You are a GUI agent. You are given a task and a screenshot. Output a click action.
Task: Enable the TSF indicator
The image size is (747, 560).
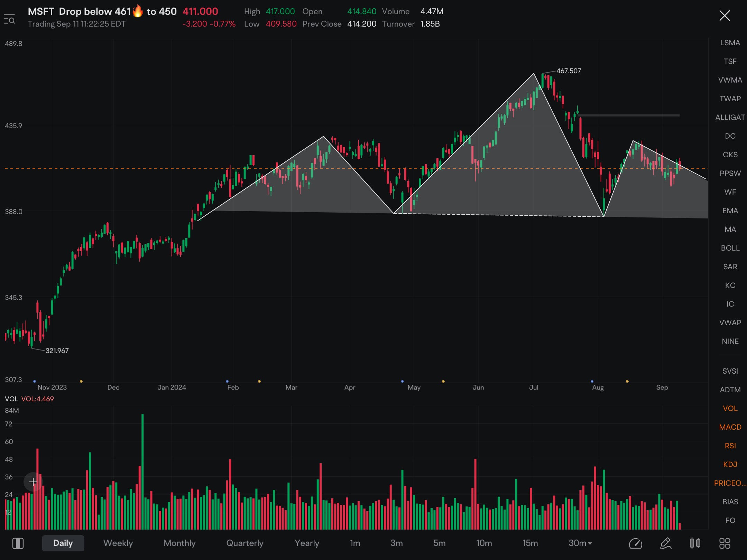tap(730, 61)
